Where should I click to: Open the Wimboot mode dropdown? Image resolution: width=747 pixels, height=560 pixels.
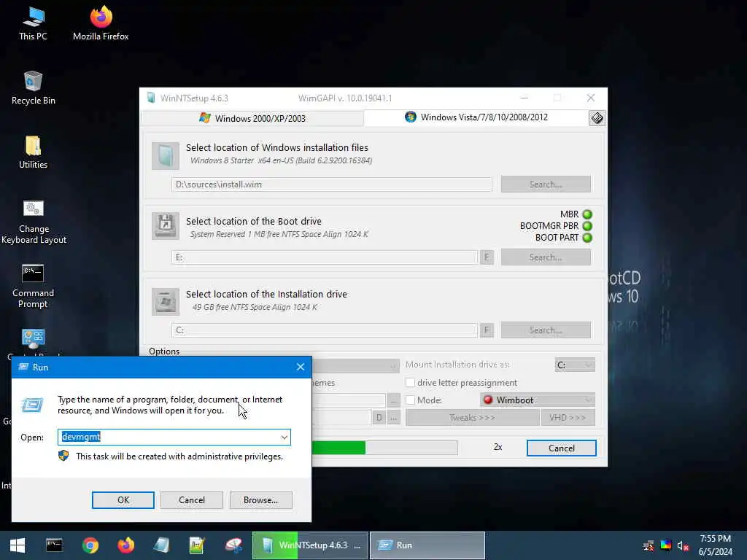tap(538, 400)
